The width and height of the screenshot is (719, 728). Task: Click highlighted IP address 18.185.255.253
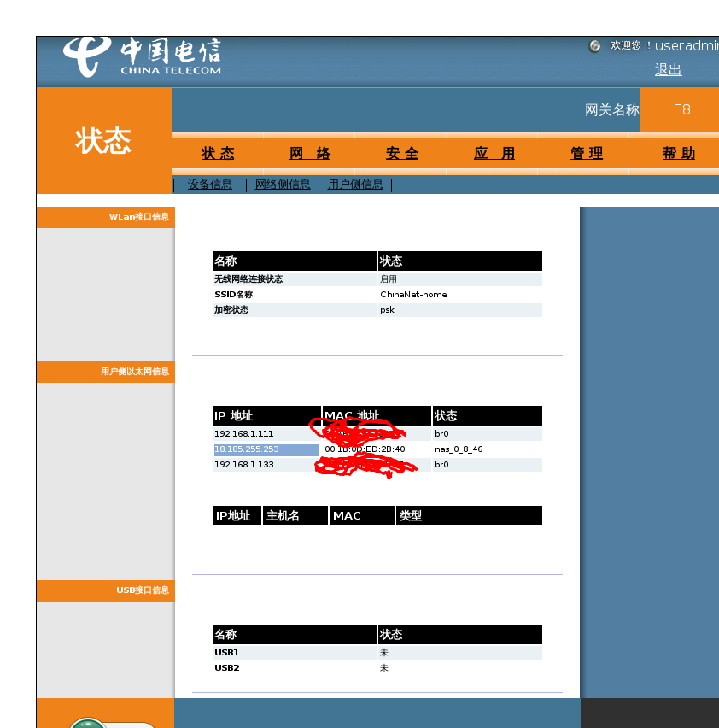pyautogui.click(x=246, y=449)
